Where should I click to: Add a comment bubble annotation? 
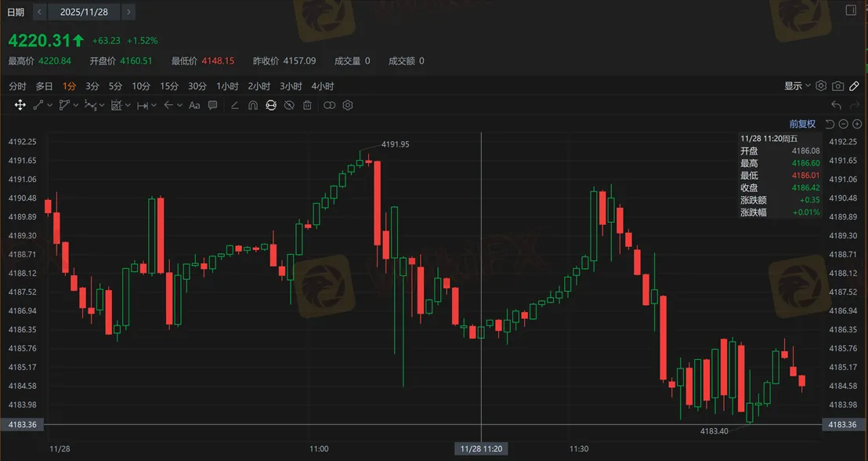(x=212, y=105)
